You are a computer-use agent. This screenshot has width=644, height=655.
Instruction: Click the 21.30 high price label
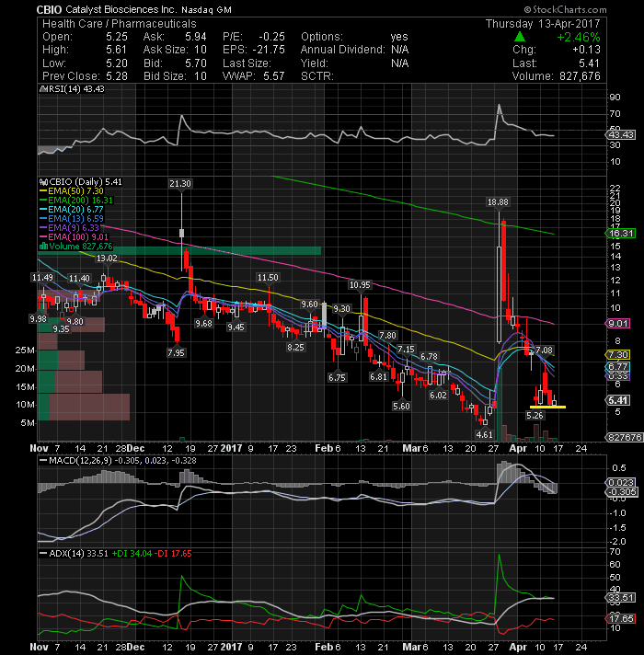click(180, 183)
